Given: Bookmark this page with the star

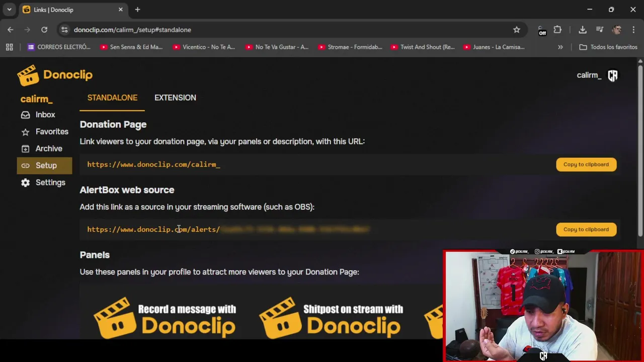Looking at the screenshot, I should tap(517, 30).
